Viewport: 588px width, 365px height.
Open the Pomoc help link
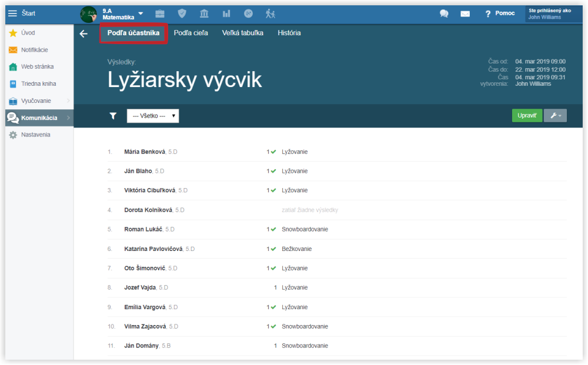coord(500,14)
